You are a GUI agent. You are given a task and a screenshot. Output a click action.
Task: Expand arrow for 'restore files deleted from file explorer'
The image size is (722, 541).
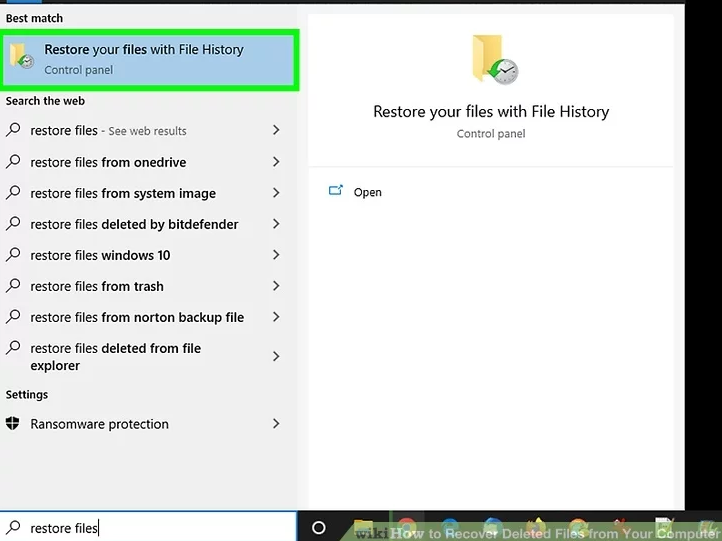click(276, 357)
